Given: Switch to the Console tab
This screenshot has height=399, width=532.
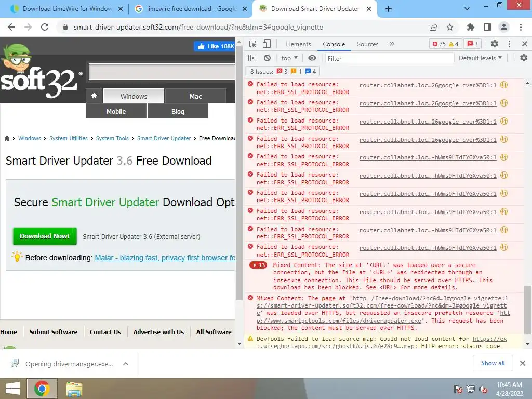Looking at the screenshot, I should (x=334, y=44).
